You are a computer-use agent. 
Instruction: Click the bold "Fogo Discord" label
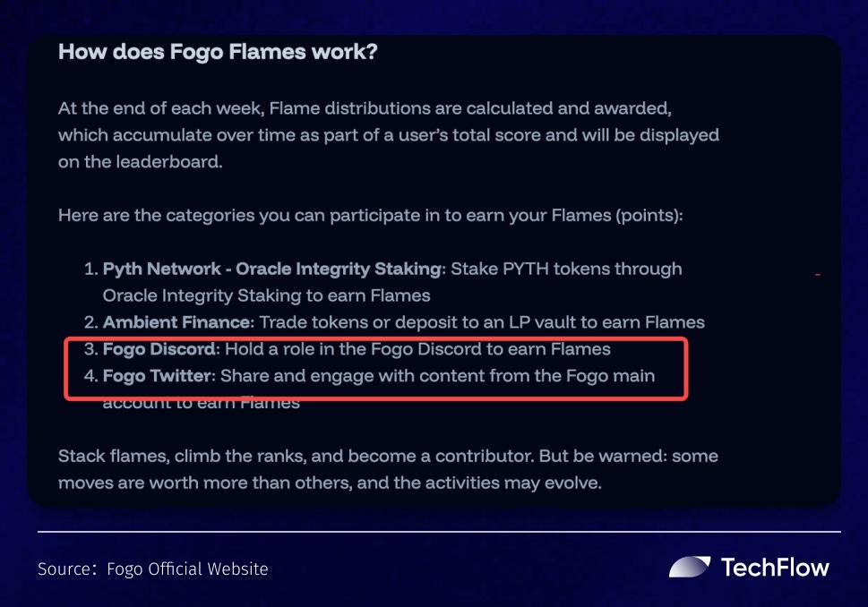(x=159, y=349)
